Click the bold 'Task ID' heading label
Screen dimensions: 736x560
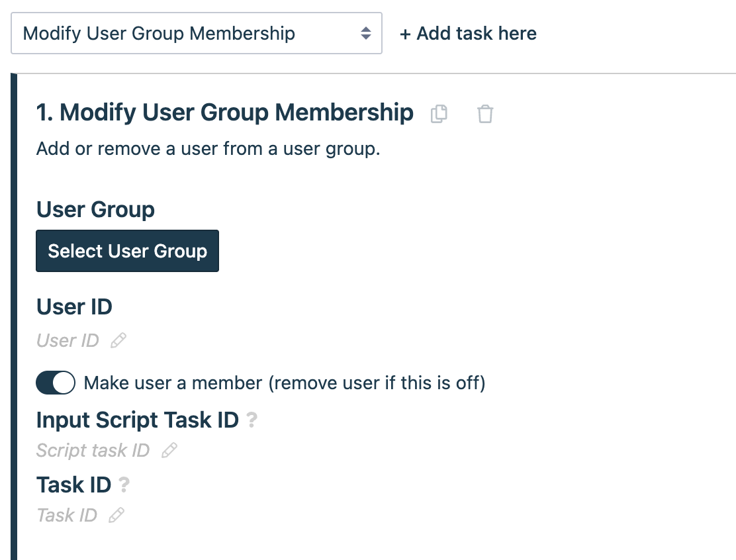tap(73, 485)
